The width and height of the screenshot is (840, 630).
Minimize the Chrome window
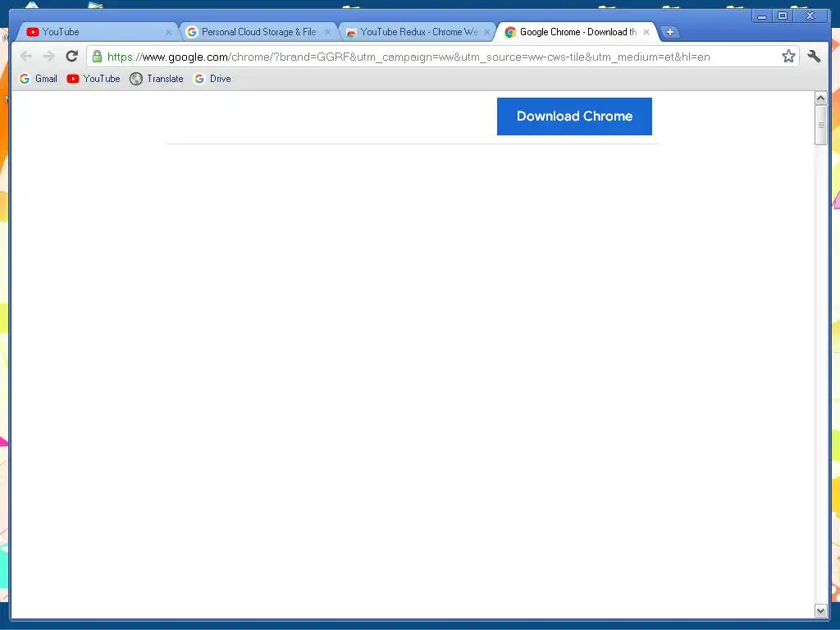pos(761,16)
